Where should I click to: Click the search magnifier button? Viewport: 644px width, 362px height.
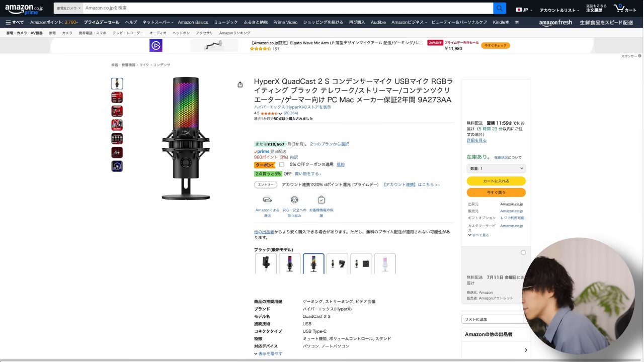point(500,8)
